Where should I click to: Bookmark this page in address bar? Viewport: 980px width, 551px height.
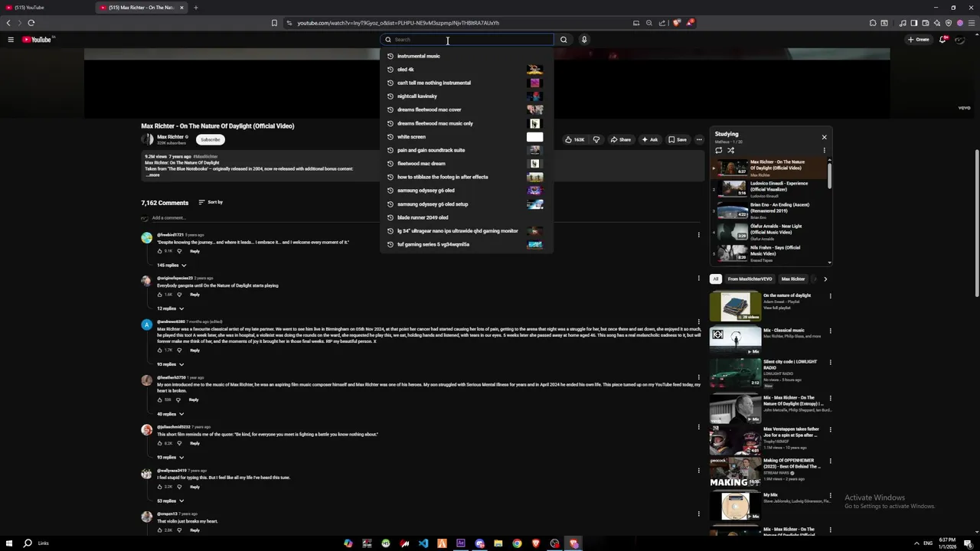[x=274, y=23]
